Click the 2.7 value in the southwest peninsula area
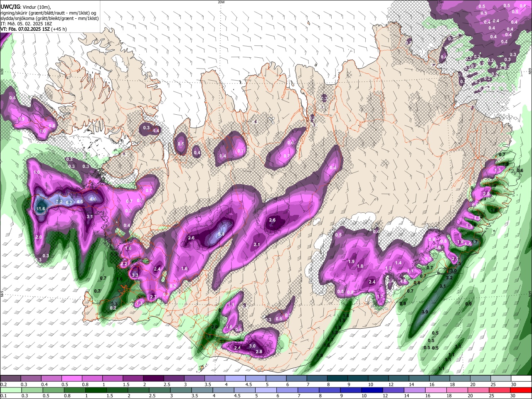The image size is (532, 399). pyautogui.click(x=153, y=297)
